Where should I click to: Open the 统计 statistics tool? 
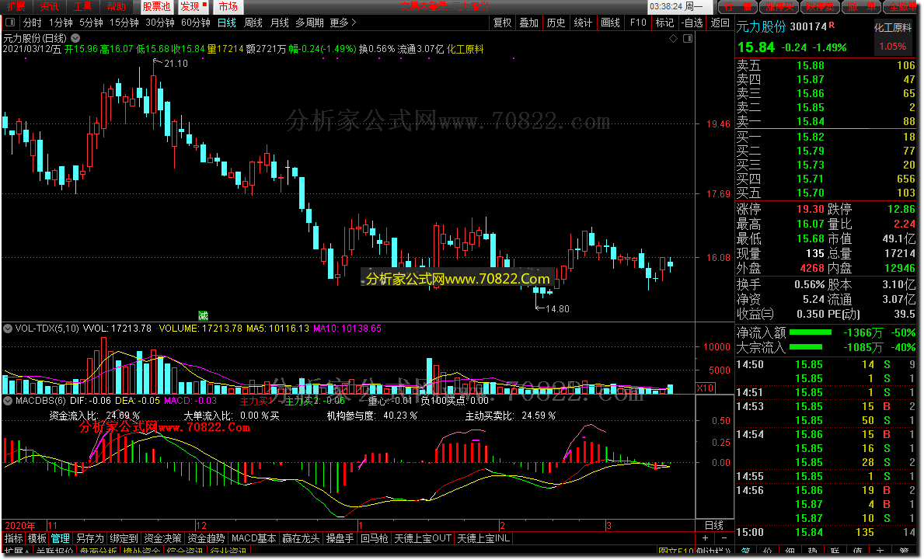tap(583, 23)
